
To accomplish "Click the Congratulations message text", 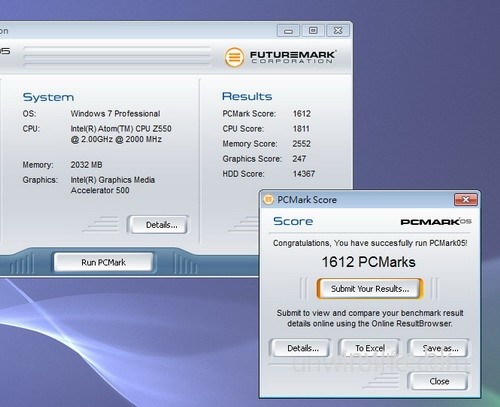I will click(370, 243).
